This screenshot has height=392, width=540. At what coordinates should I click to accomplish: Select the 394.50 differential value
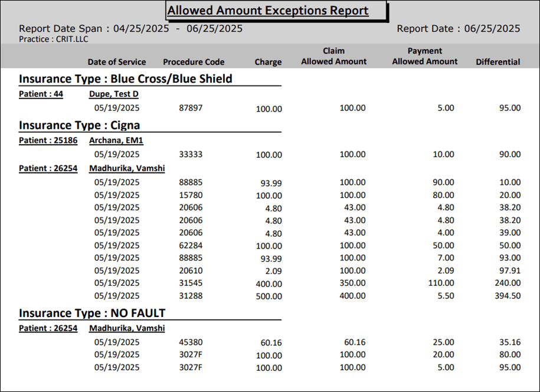pos(507,296)
